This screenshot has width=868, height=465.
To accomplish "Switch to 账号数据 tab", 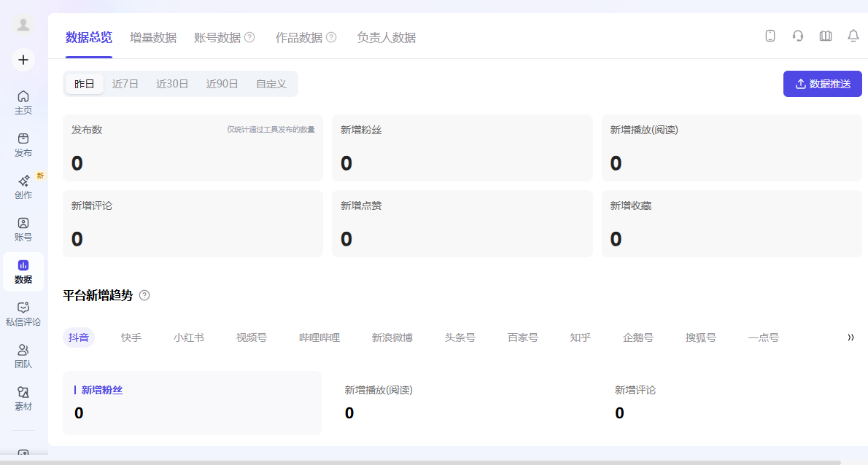I will [x=217, y=38].
